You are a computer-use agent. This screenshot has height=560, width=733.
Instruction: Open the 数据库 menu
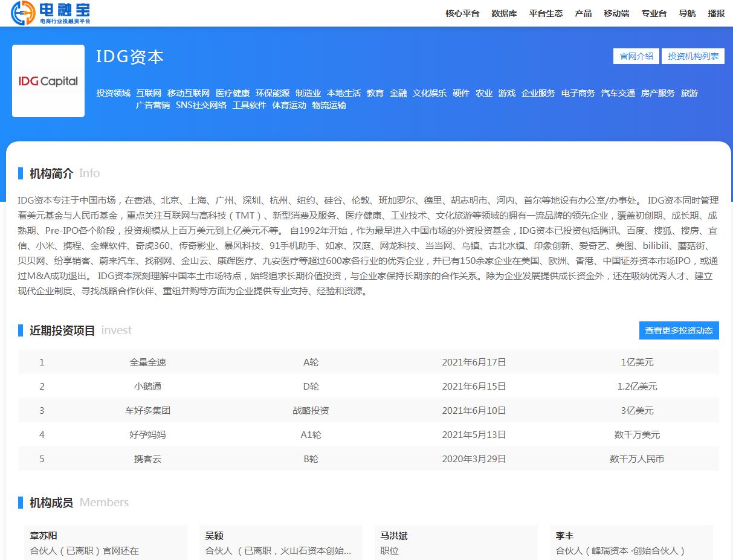504,13
